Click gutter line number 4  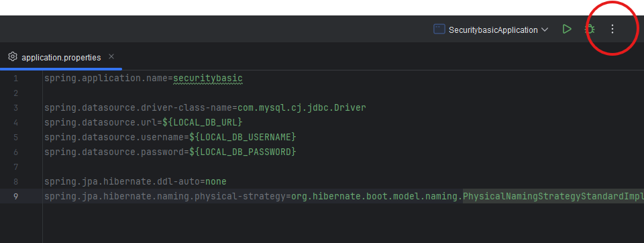tap(15, 123)
